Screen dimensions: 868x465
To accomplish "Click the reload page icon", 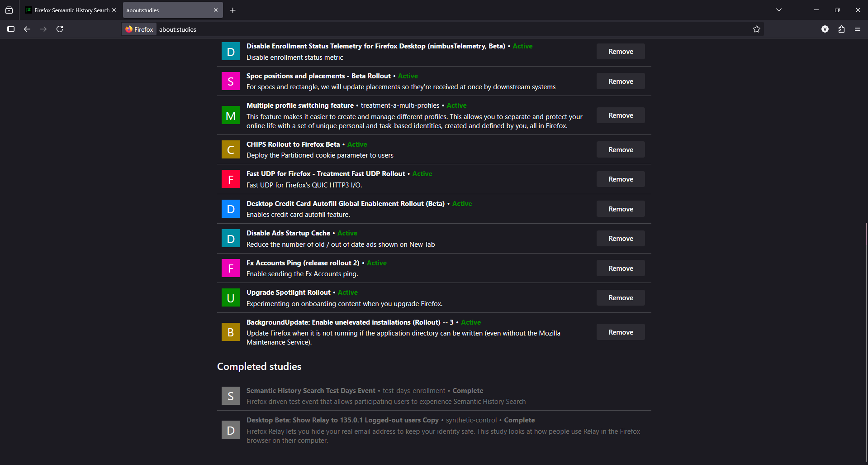I will tap(60, 29).
